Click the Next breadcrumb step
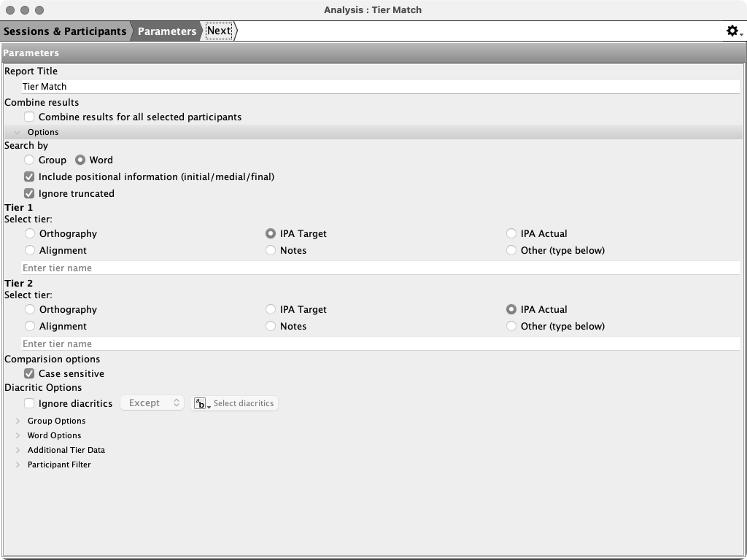Image resolution: width=747 pixels, height=560 pixels. coord(219,31)
